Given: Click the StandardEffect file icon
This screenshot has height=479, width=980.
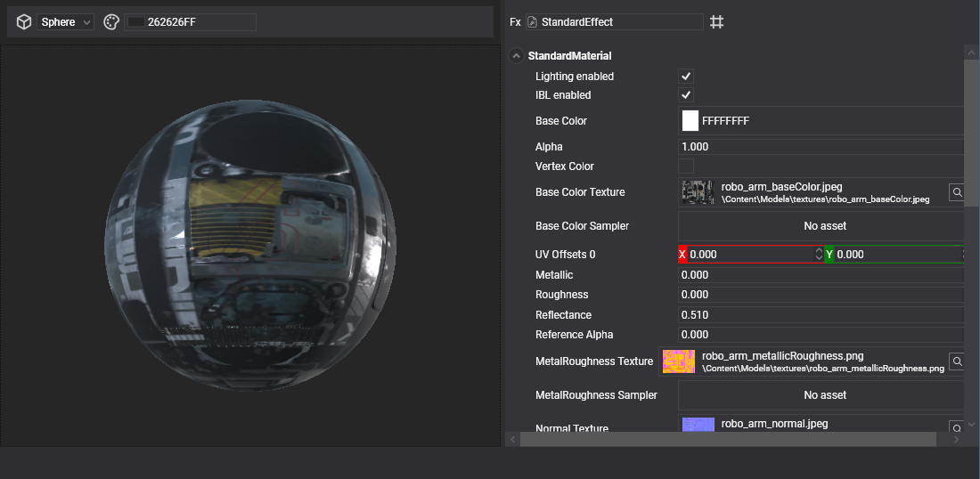Looking at the screenshot, I should [532, 22].
